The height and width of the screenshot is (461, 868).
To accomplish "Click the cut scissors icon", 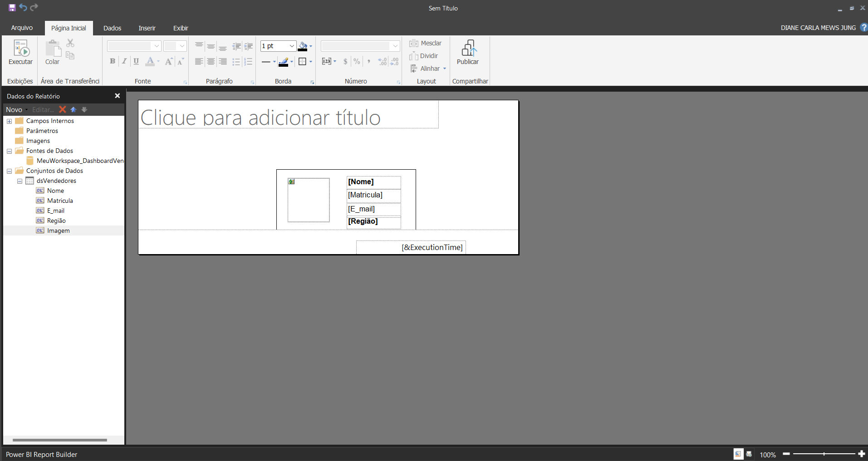I will 70,43.
